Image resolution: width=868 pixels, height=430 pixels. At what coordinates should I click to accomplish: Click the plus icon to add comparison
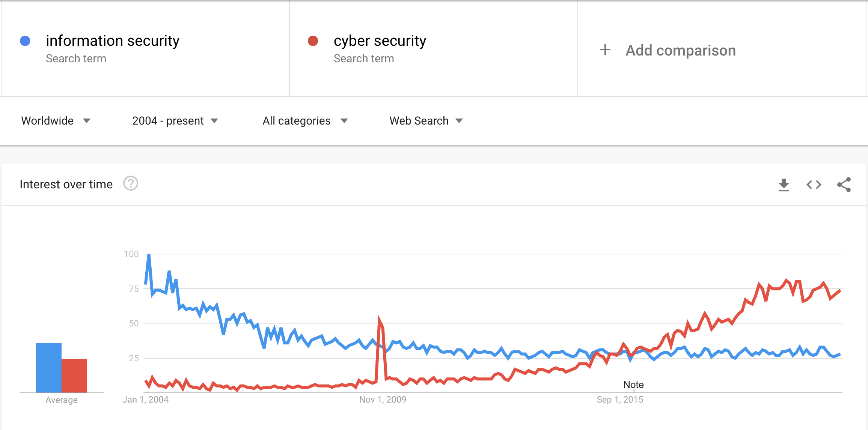click(605, 50)
